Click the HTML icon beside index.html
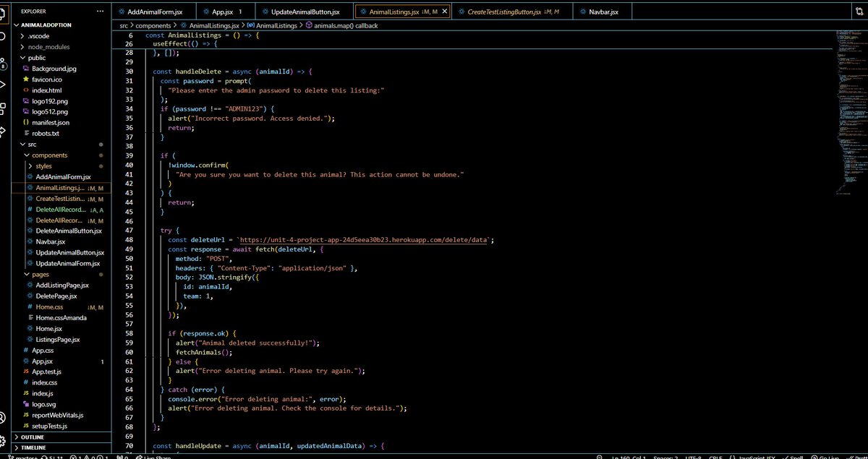Image resolution: width=868 pixels, height=459 pixels. pyautogui.click(x=26, y=90)
